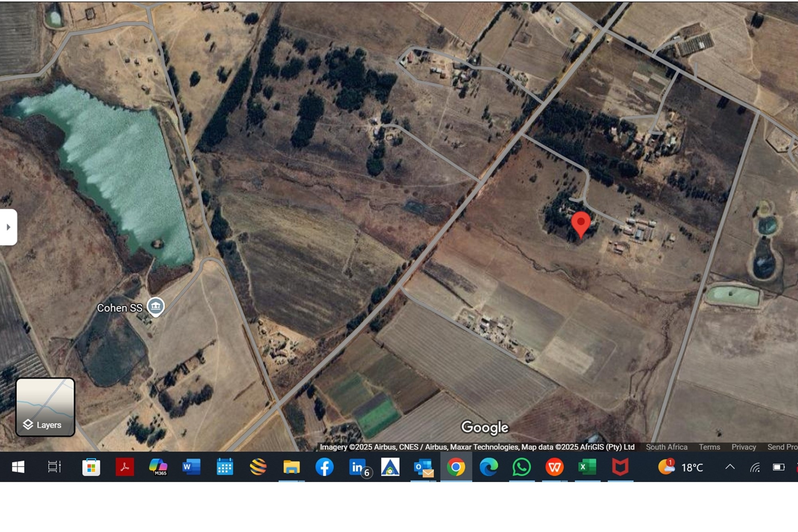
Task: Switch to the Word taskbar app
Action: (x=191, y=467)
